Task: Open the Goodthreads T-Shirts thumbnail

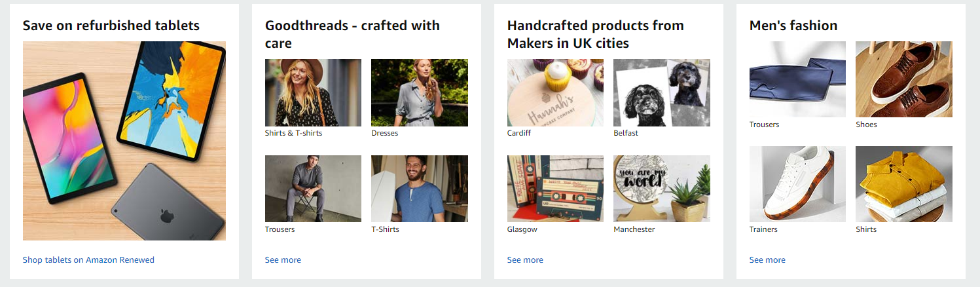Action: coord(419,189)
